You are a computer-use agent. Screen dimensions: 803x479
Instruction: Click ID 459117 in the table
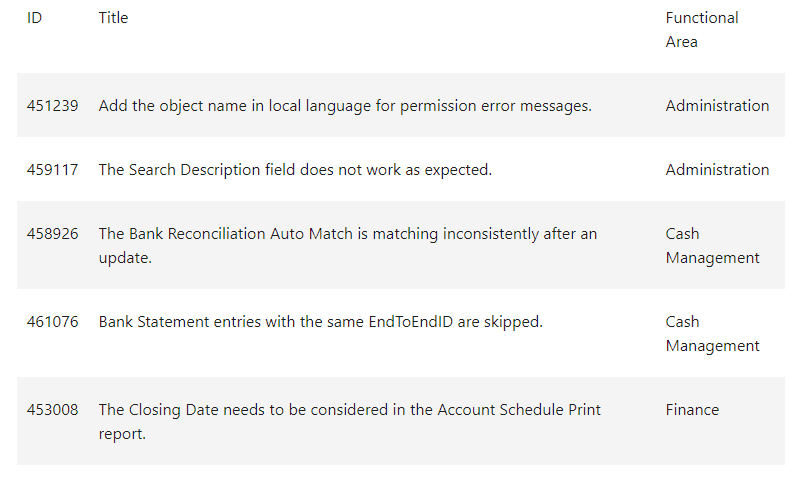(x=52, y=170)
